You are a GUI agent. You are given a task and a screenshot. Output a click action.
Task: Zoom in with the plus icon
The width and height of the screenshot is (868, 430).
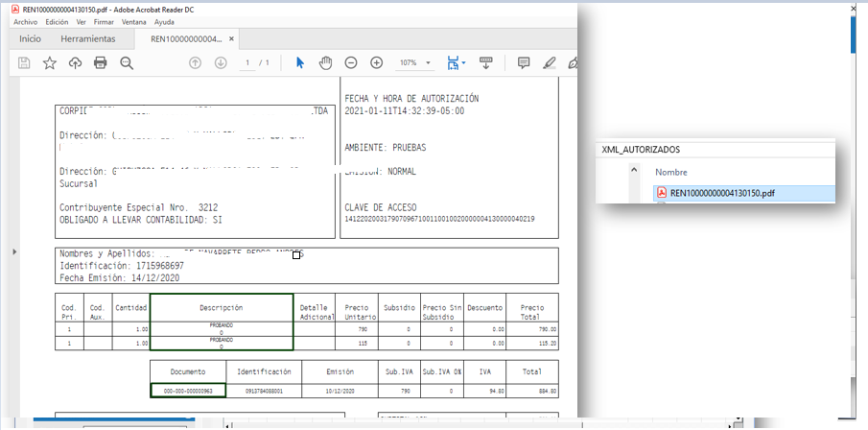376,62
